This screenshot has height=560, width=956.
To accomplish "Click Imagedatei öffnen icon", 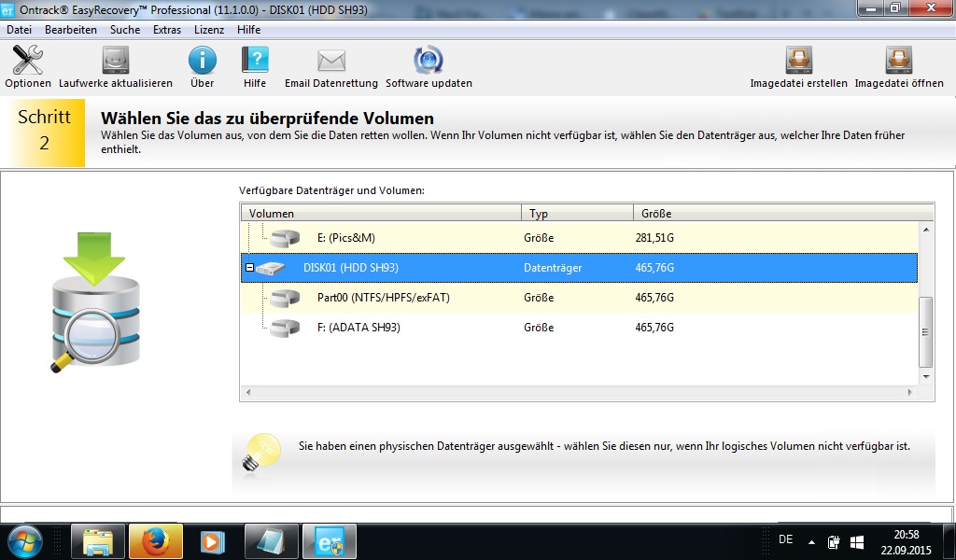I will coord(899,60).
